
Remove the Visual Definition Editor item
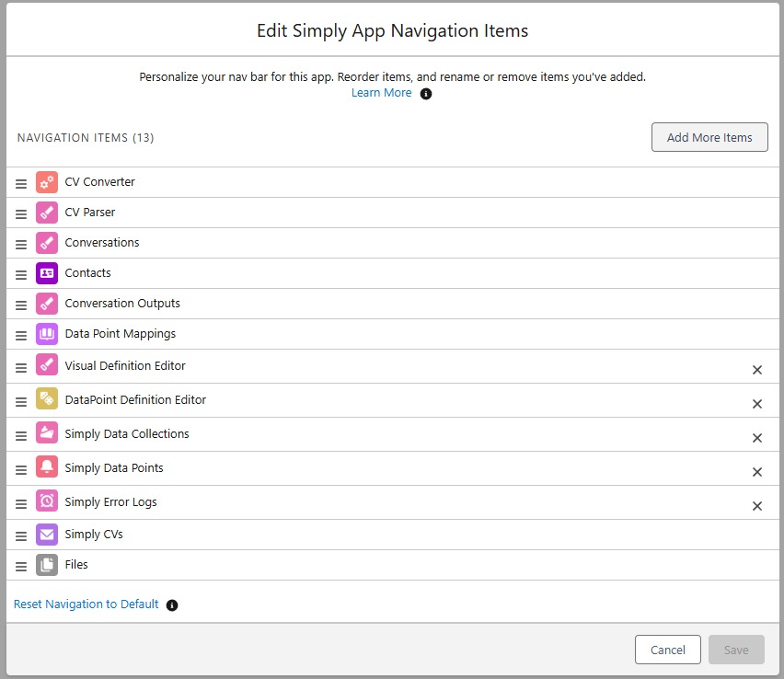click(757, 370)
